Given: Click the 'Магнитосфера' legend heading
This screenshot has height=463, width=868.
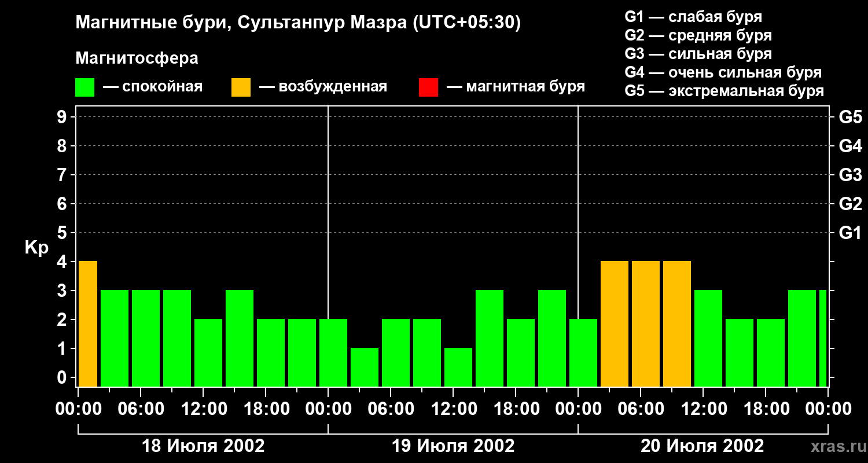Looking at the screenshot, I should click(137, 58).
